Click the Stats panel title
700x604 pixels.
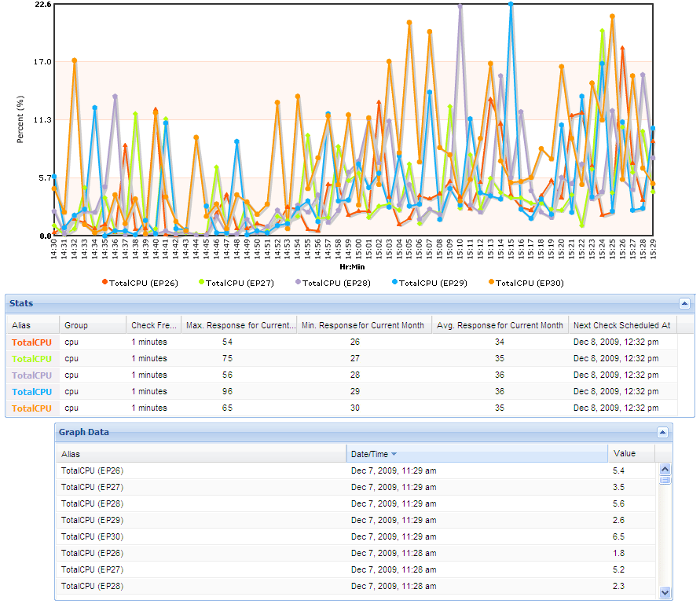[x=21, y=303]
